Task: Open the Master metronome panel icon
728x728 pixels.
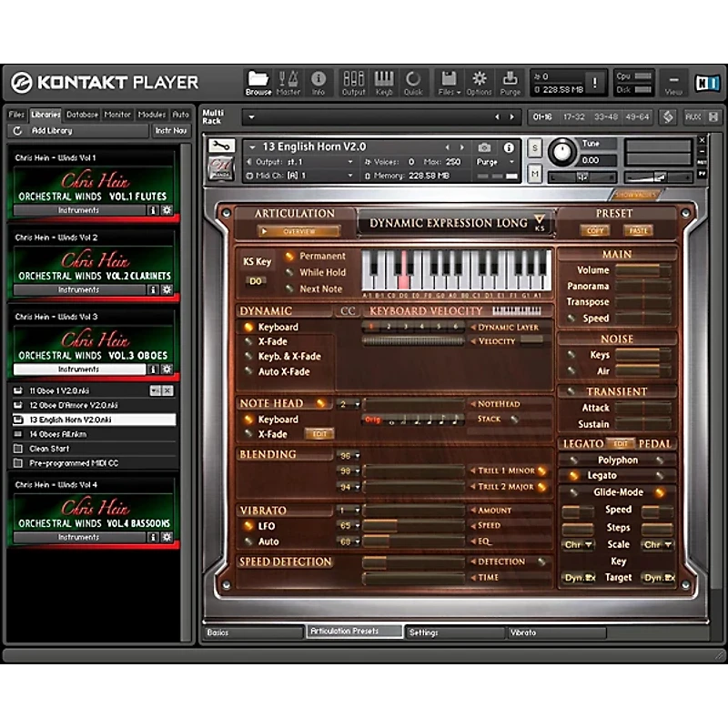Action: [x=288, y=83]
